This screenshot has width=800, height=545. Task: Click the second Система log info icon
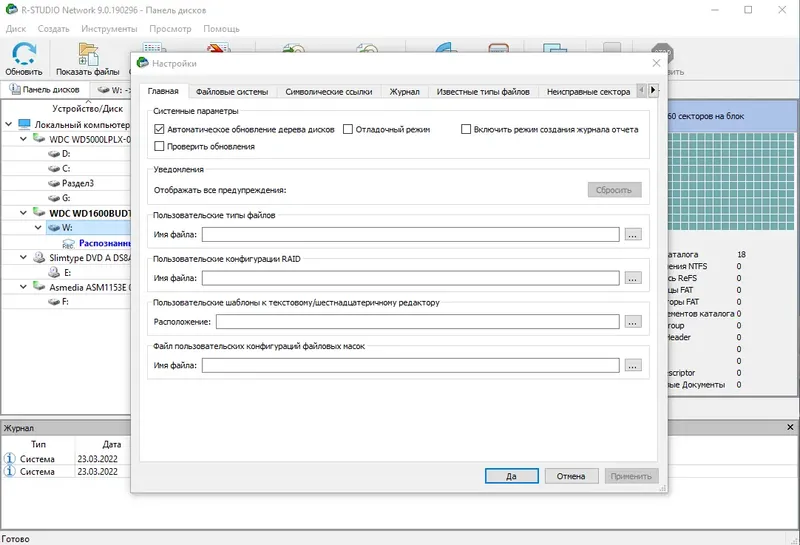click(9, 471)
